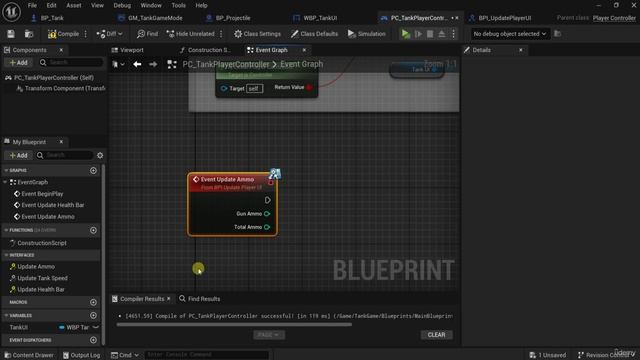Start Simulation
The image size is (640, 360).
(367, 34)
